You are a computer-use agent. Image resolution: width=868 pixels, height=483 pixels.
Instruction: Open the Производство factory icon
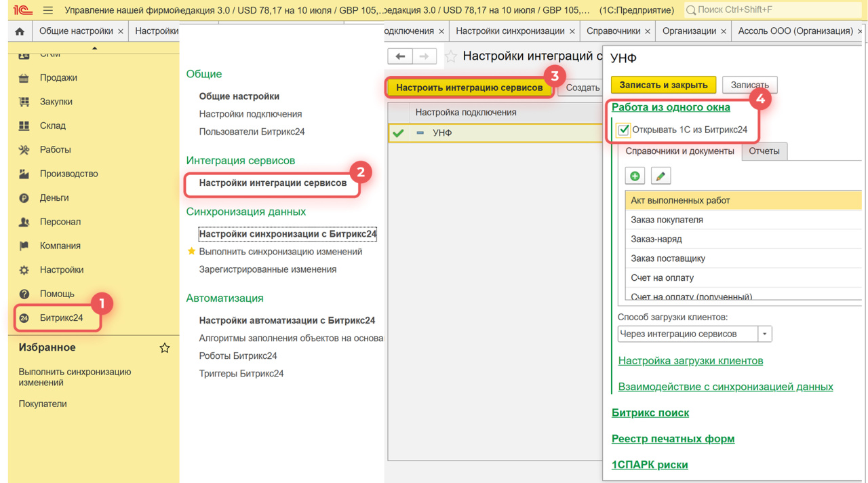coord(24,174)
